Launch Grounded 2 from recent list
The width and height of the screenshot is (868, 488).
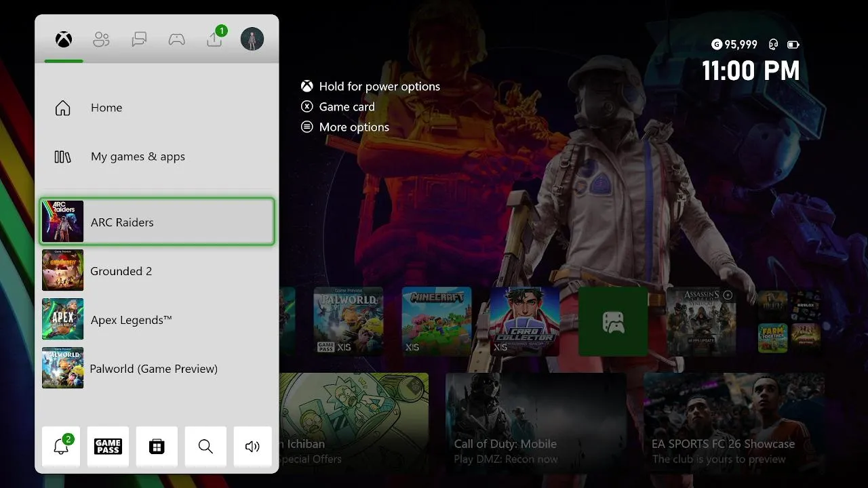coord(157,270)
